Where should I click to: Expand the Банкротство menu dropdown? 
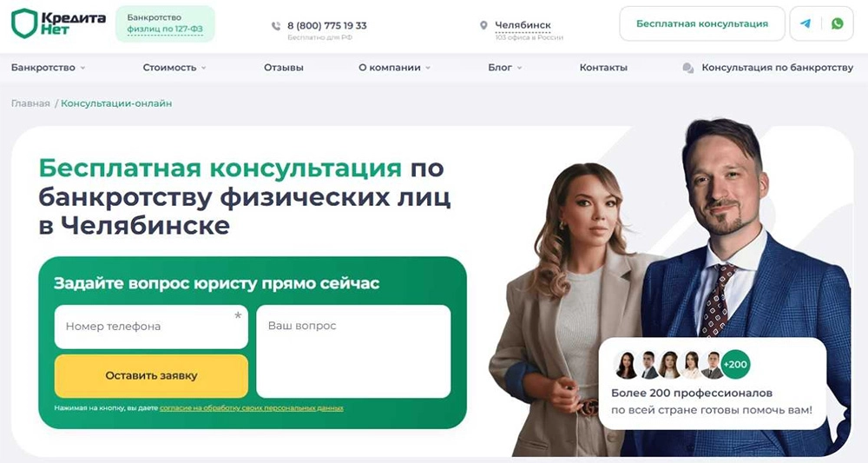[82, 68]
